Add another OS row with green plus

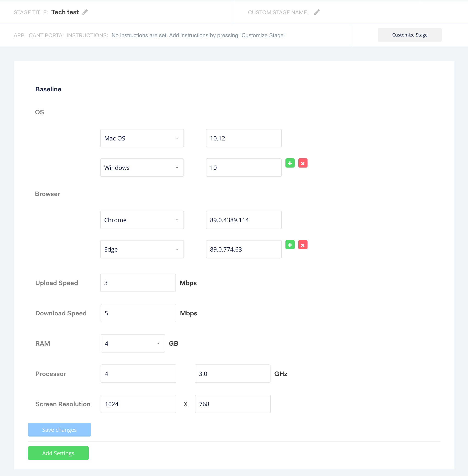click(x=290, y=163)
